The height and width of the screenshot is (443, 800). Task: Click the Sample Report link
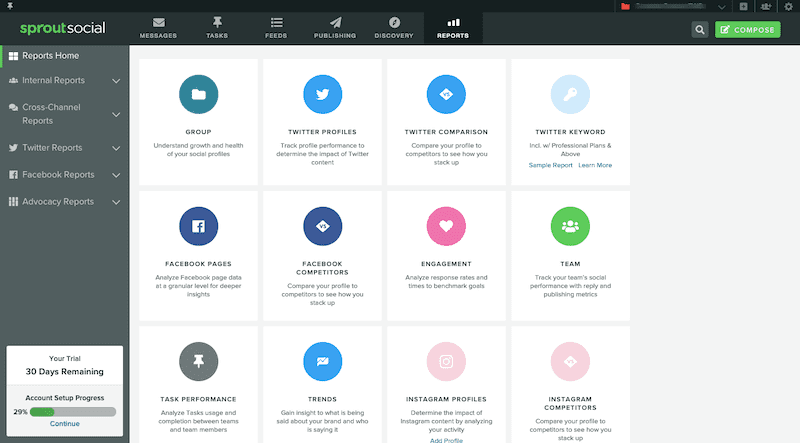click(551, 165)
